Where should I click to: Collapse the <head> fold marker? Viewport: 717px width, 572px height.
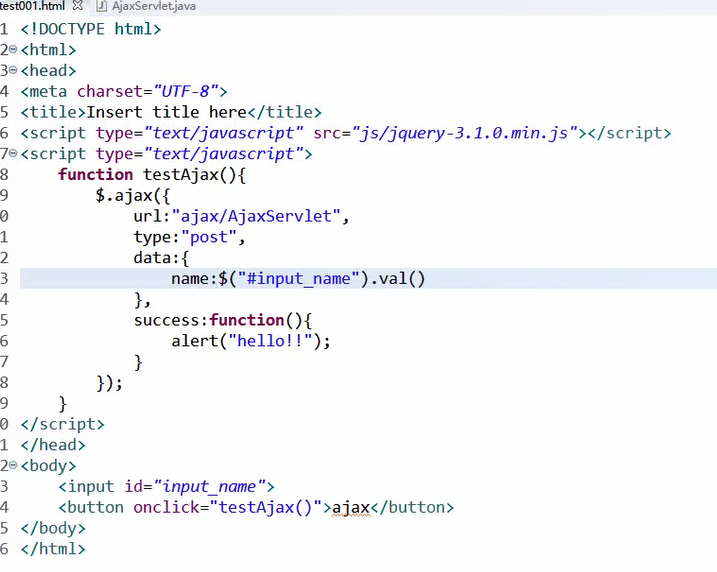pos(13,70)
